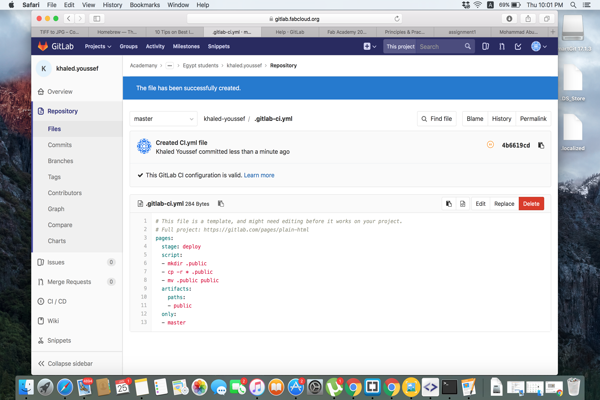Open Snippets in the top navbar
This screenshot has width=600, height=400.
tap(218, 46)
